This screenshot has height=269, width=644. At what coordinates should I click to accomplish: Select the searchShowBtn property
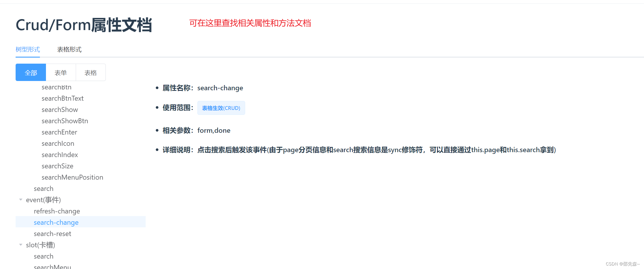point(65,121)
